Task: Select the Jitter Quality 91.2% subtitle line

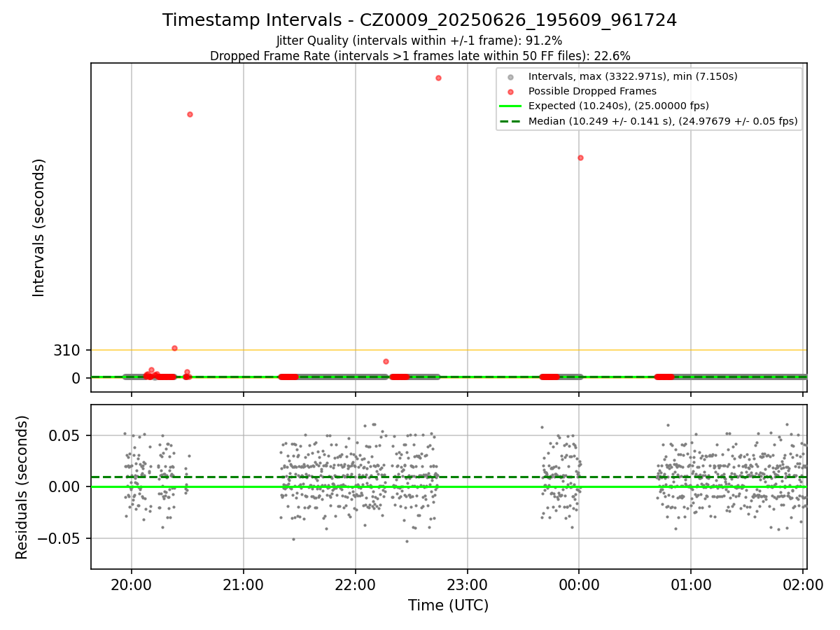Action: (419, 41)
